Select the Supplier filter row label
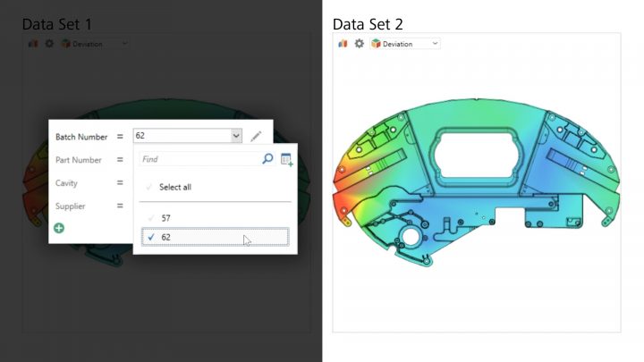Screen dimensions: 644x362 click(71, 206)
